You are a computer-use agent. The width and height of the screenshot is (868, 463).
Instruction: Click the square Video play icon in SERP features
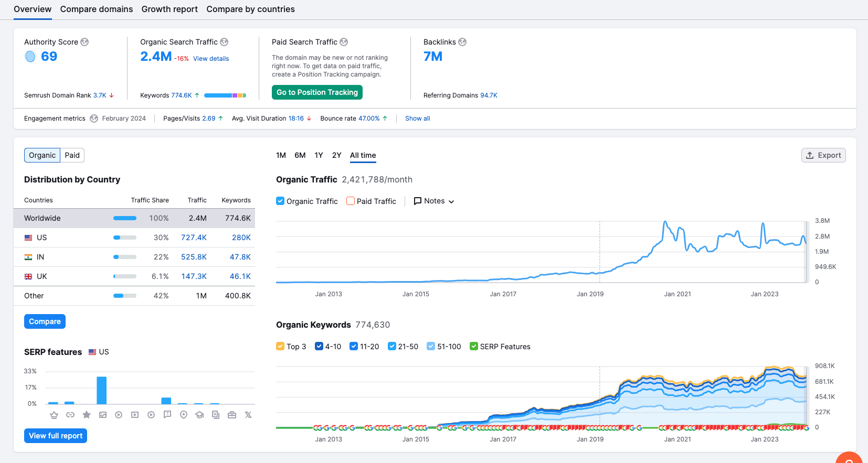pyautogui.click(x=135, y=415)
